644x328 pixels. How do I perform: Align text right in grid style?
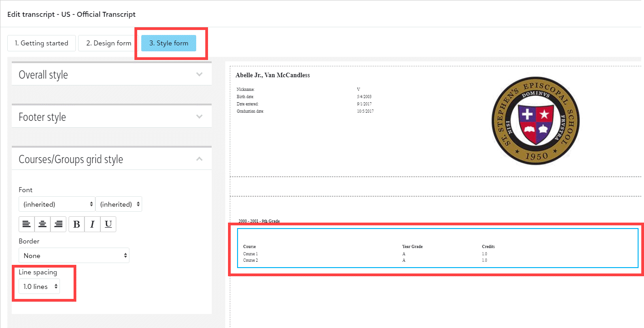coord(58,224)
